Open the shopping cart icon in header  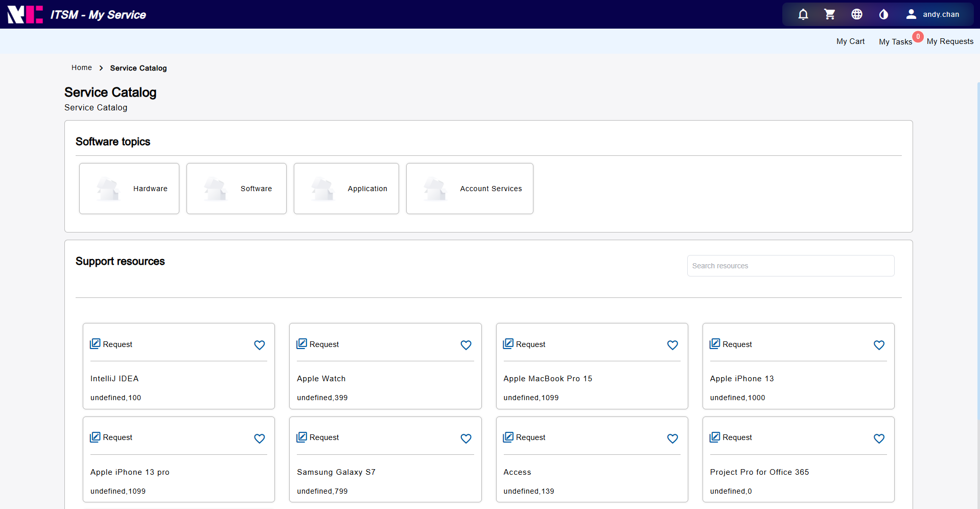(x=830, y=14)
